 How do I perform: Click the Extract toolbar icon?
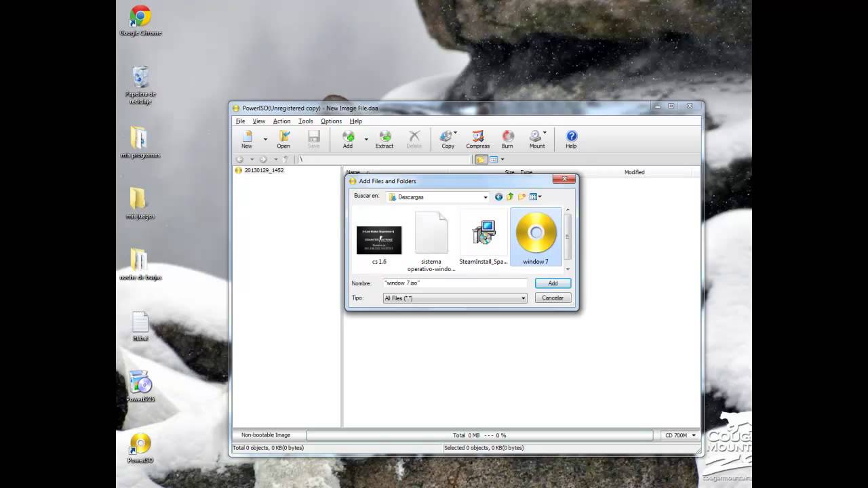tap(384, 140)
